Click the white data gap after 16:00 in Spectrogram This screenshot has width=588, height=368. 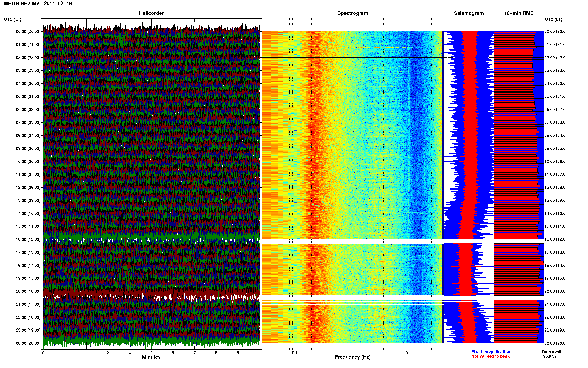click(353, 242)
